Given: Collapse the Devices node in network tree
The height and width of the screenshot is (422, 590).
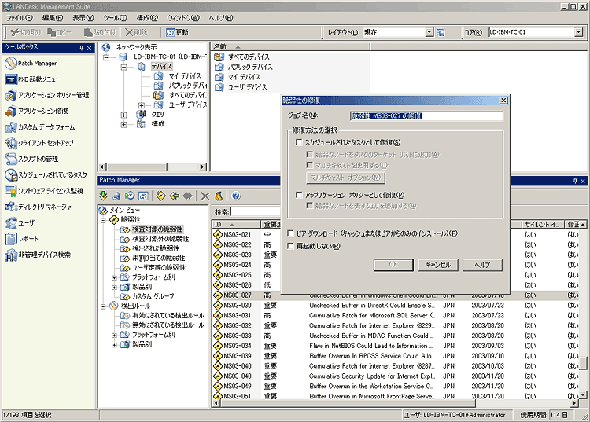Looking at the screenshot, I should [124, 67].
